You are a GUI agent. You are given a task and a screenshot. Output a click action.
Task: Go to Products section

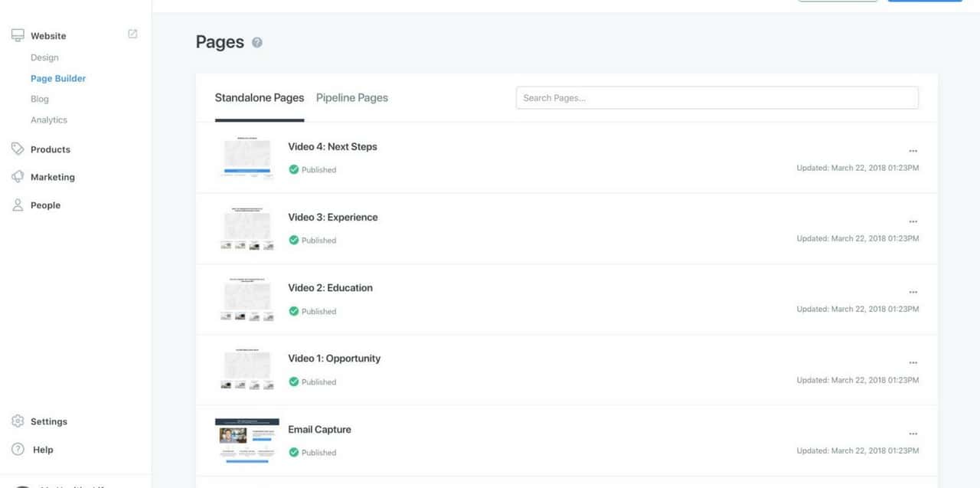coord(51,149)
